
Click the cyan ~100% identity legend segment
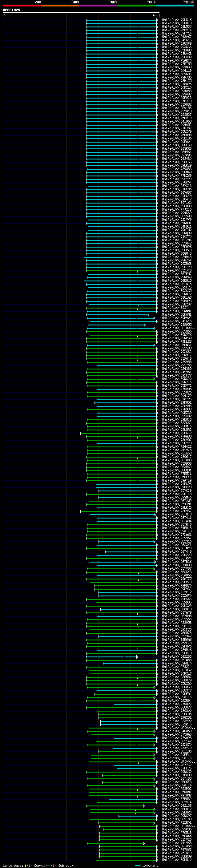(x=175, y=6)
